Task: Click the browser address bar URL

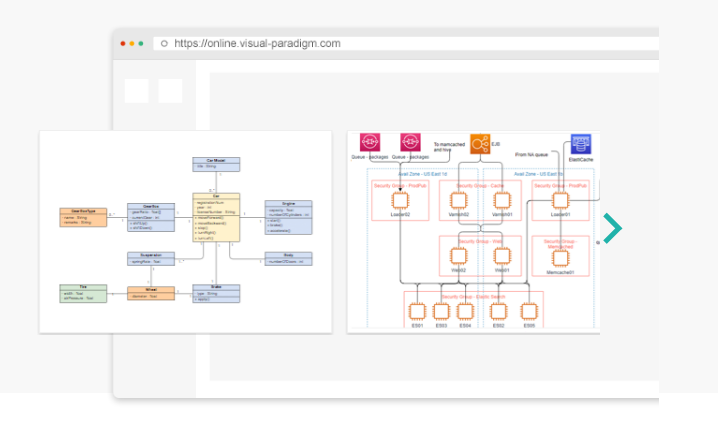Action: pos(257,44)
